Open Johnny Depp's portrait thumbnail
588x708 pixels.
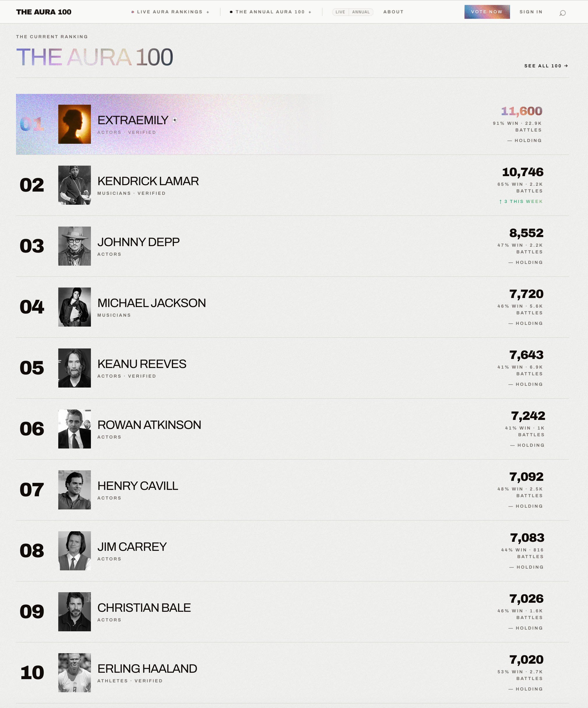tap(75, 246)
